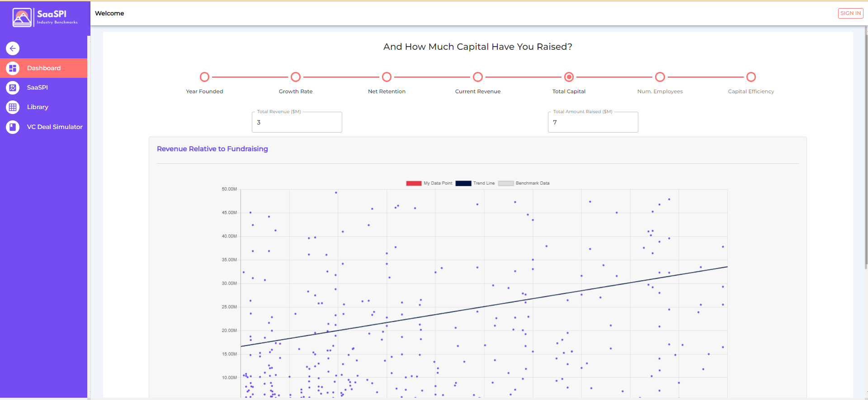Select the Total Capital step circle

(569, 77)
